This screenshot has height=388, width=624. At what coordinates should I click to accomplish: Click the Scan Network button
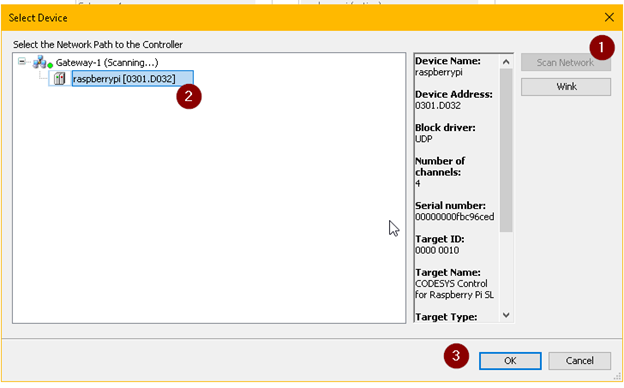(566, 62)
